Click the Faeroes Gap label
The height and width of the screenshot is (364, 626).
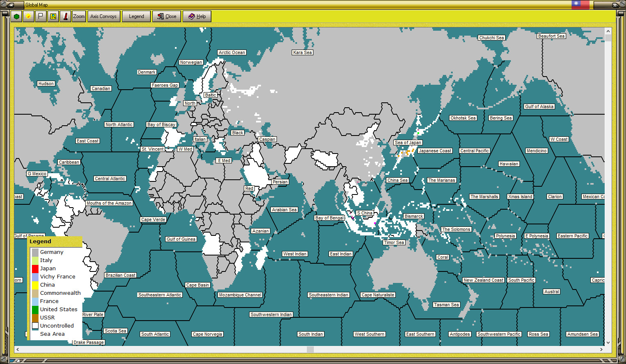click(165, 85)
